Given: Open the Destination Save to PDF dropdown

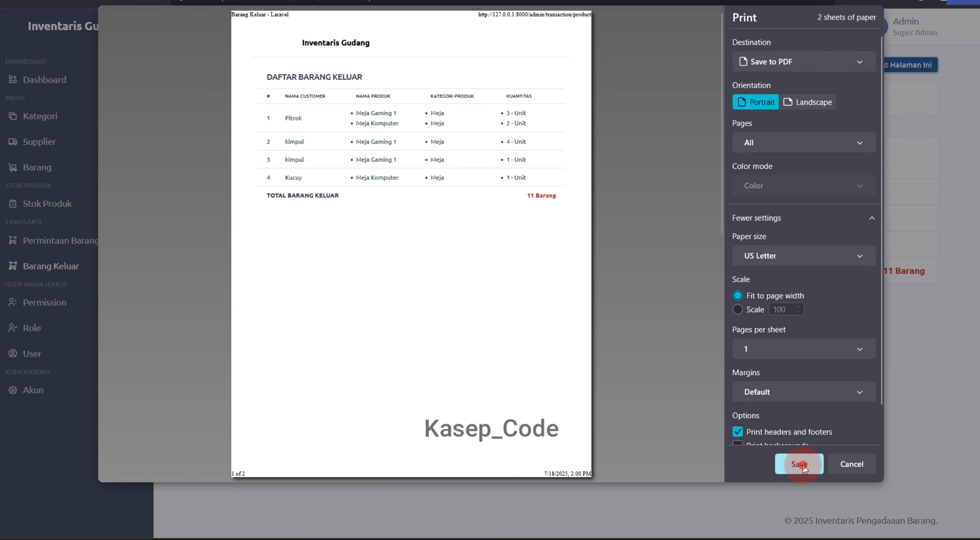Looking at the screenshot, I should click(804, 61).
